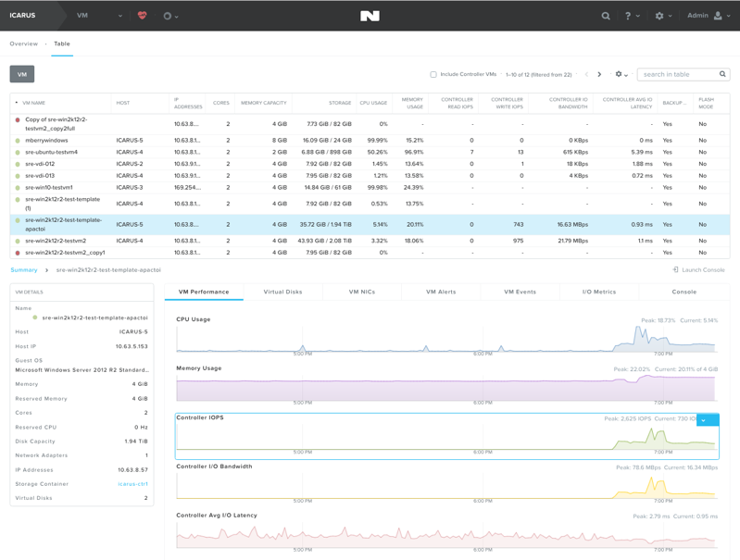Click the CPU Usage chart

pos(446,340)
